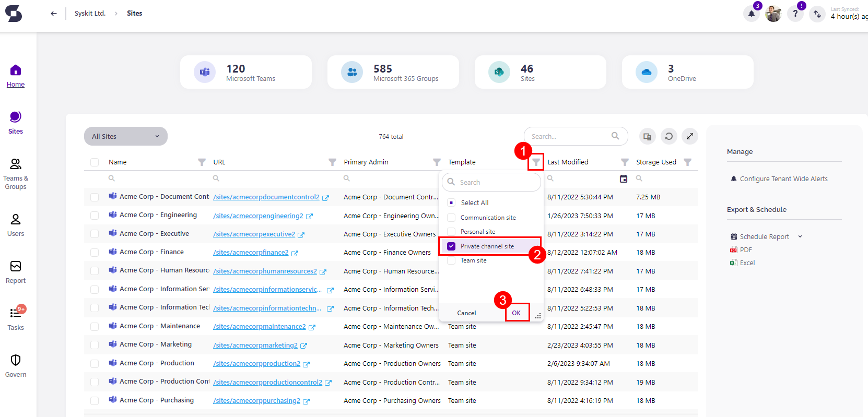Open the Template column filter dropdown
The image size is (868, 417).
(536, 162)
